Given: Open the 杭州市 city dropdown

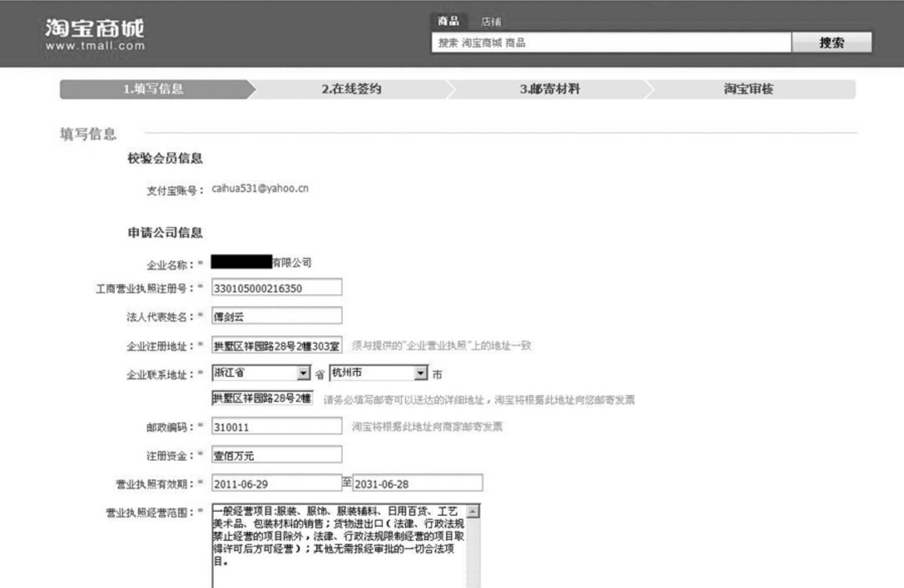Looking at the screenshot, I should 379,373.
